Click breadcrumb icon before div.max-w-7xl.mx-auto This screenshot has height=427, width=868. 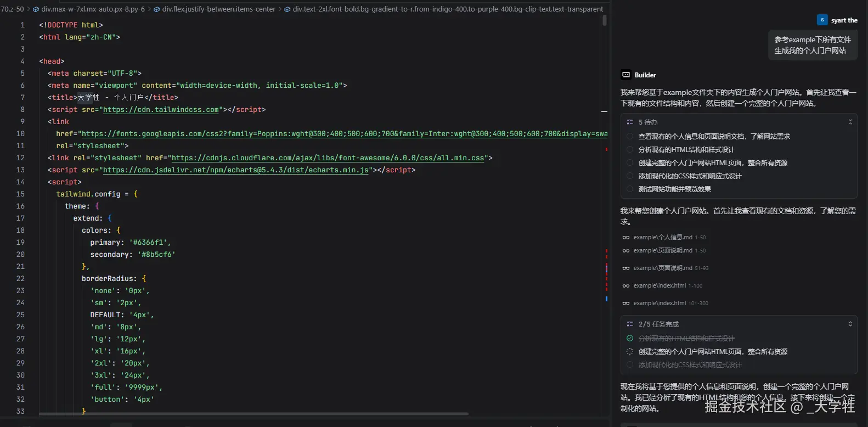[x=36, y=9]
